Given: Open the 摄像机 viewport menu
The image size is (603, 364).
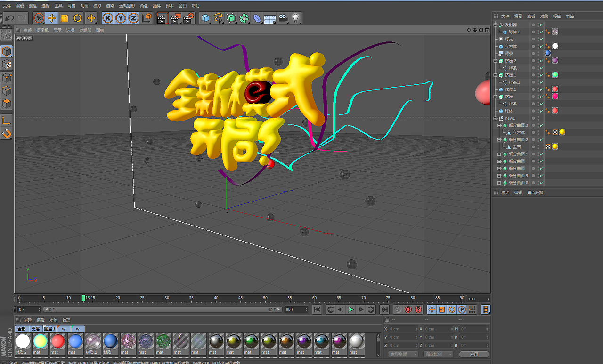Looking at the screenshot, I should 42,30.
